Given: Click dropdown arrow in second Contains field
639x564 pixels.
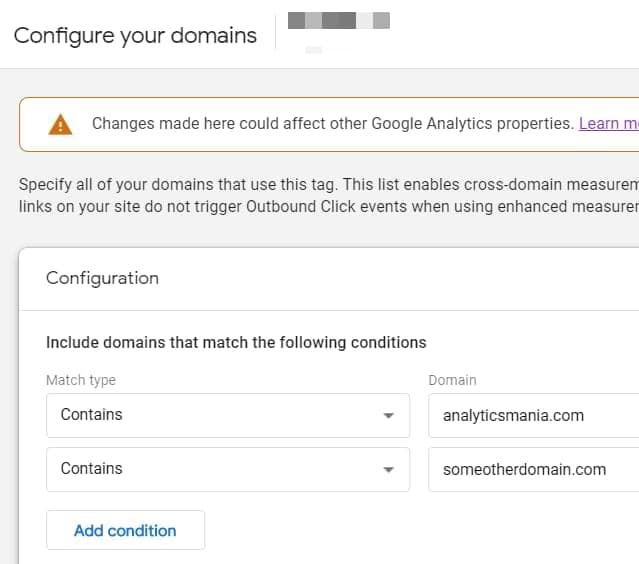Looking at the screenshot, I should [389, 469].
